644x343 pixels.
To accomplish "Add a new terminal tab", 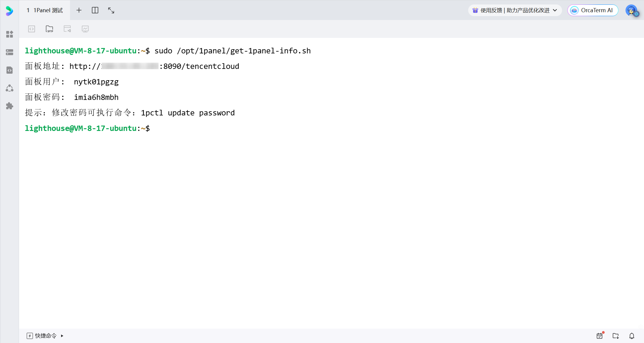I will pos(79,10).
